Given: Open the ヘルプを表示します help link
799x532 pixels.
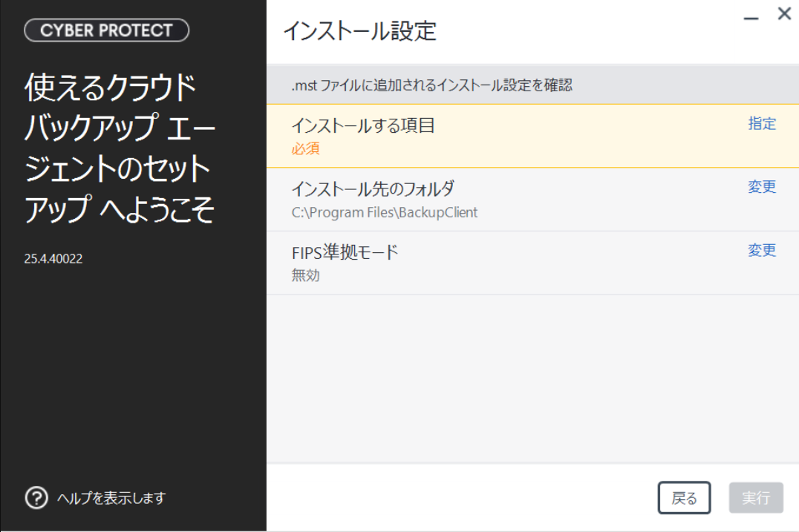Looking at the screenshot, I should point(111,498).
